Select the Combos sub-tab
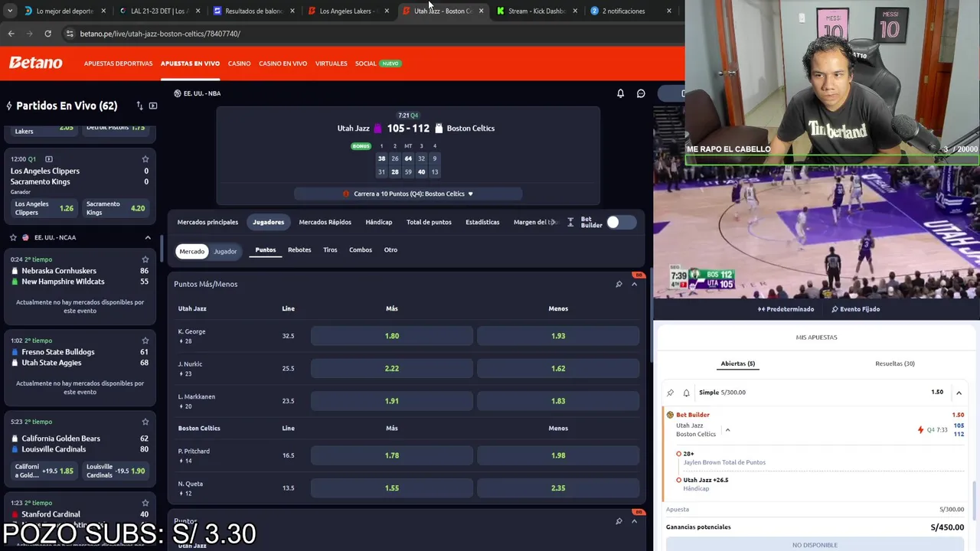This screenshot has width=980, height=551. click(x=361, y=249)
